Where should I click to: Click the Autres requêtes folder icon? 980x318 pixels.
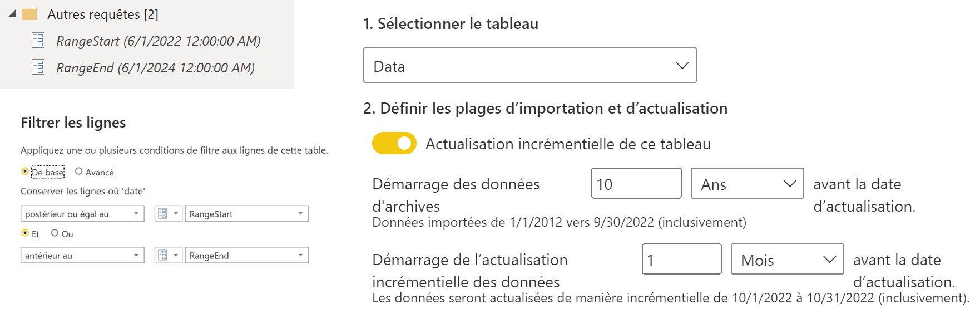tap(29, 14)
